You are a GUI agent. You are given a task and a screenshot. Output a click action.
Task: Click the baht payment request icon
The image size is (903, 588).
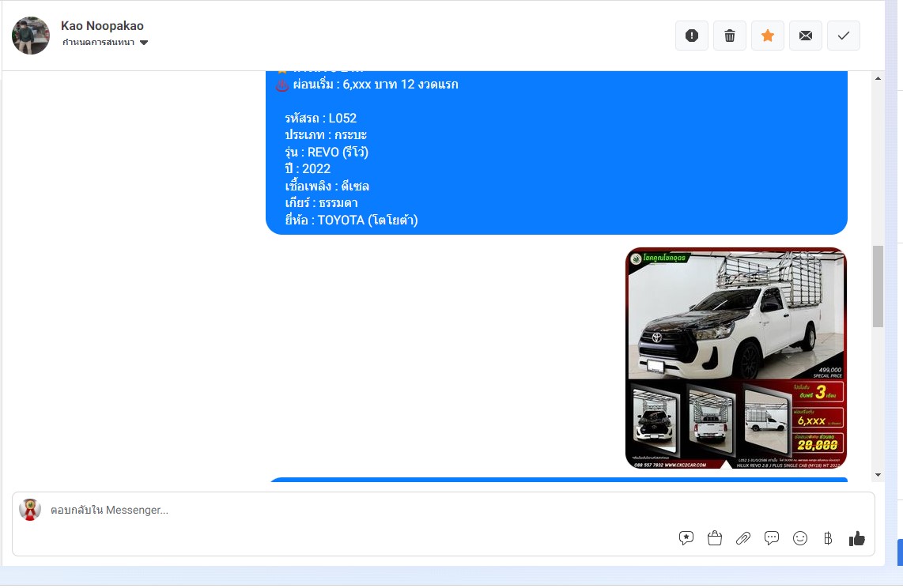[x=828, y=538]
